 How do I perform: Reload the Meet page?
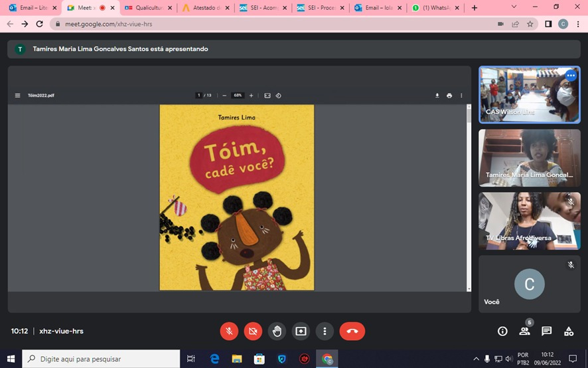(x=39, y=24)
